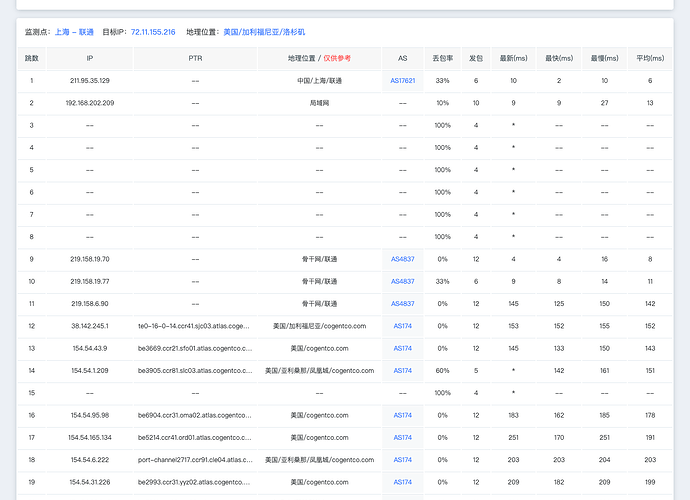Viewport: 690px width, 500px height.
Task: Click PTR be3669.ccr21.sfo01 entry
Action: [195, 348]
